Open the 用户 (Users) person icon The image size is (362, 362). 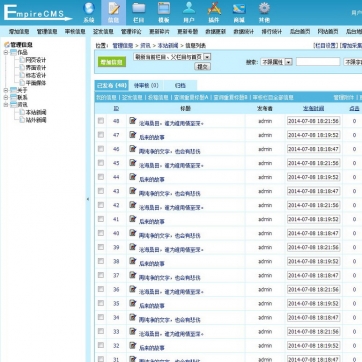click(189, 8)
